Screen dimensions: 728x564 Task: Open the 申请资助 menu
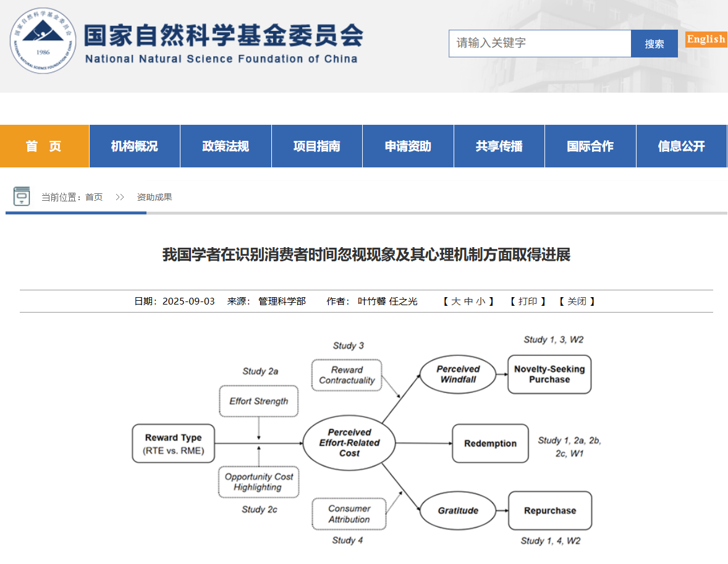click(408, 146)
